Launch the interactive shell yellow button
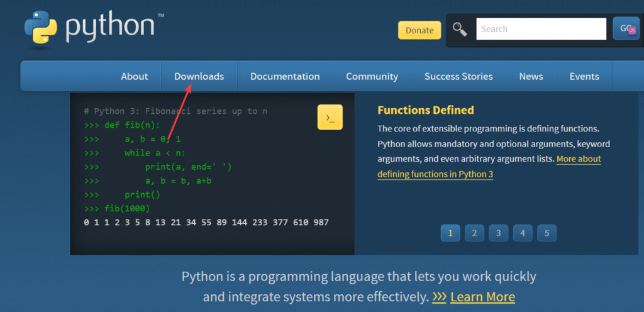Screen dimensions: 644x312 click(330, 117)
